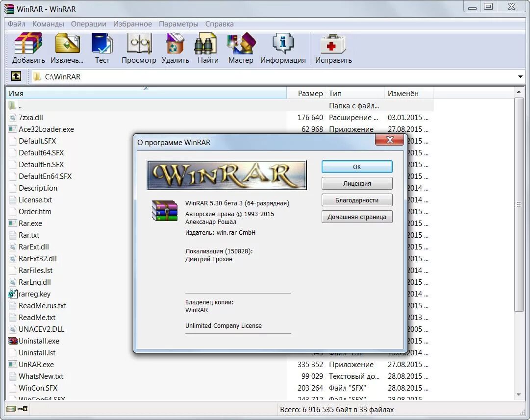Screen dimensions: 530x420
Task: Click the WinRAR logo banner image
Action: pyautogui.click(x=227, y=175)
